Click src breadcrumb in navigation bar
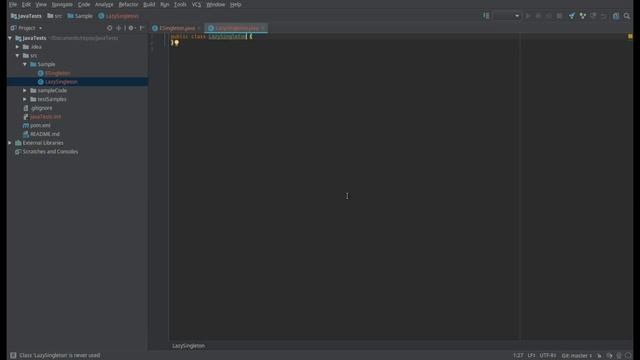640x360 pixels. (x=54, y=16)
